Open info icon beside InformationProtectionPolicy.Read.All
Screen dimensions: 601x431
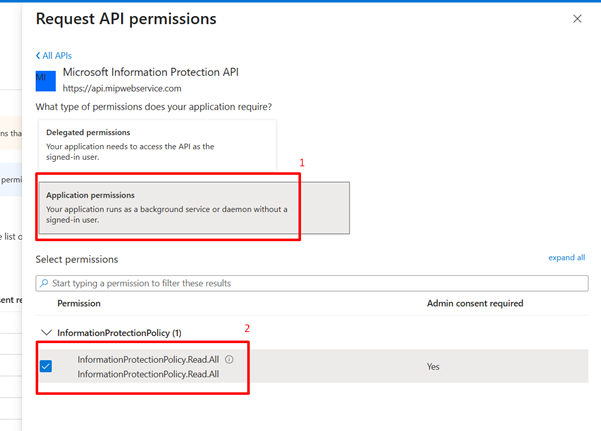click(x=229, y=360)
